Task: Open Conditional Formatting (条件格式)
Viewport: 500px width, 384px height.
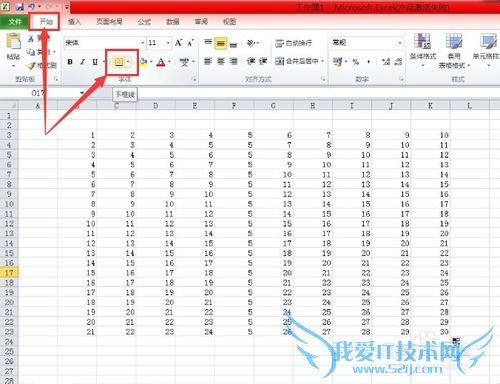Action: point(423,50)
